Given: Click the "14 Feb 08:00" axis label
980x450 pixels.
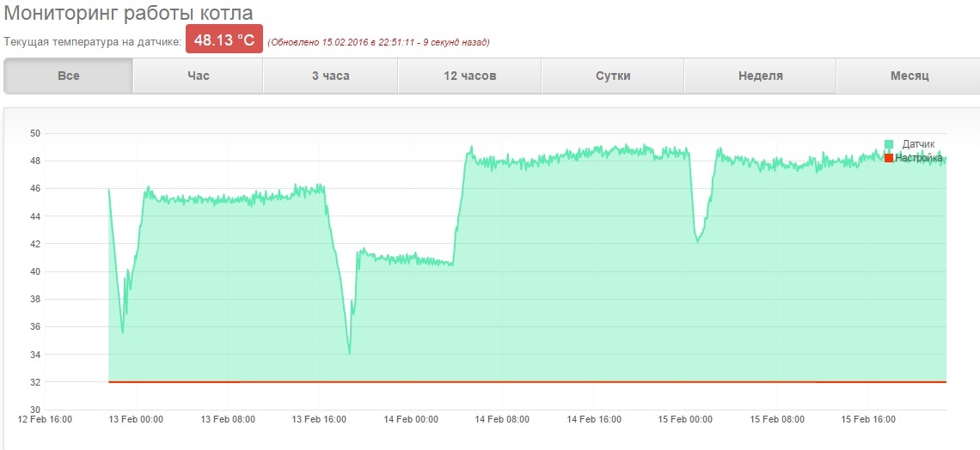Looking at the screenshot, I should pos(503,419).
